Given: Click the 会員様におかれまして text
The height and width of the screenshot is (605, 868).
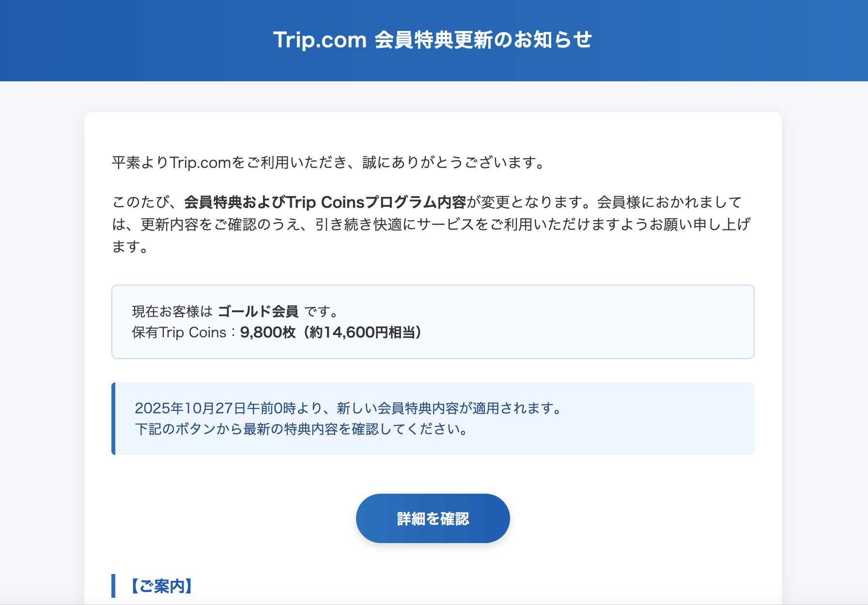Looking at the screenshot, I should pyautogui.click(x=669, y=202).
